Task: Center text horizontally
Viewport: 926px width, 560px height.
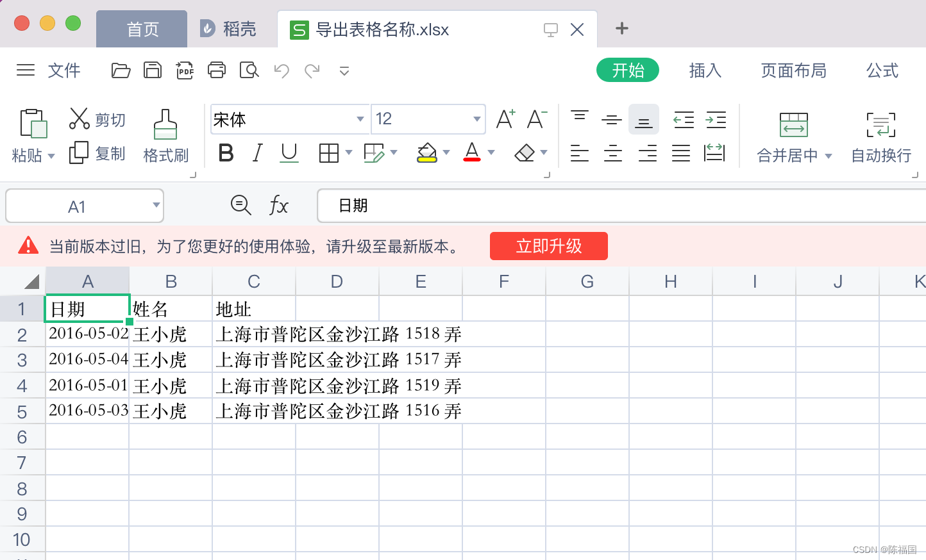Action: point(613,153)
